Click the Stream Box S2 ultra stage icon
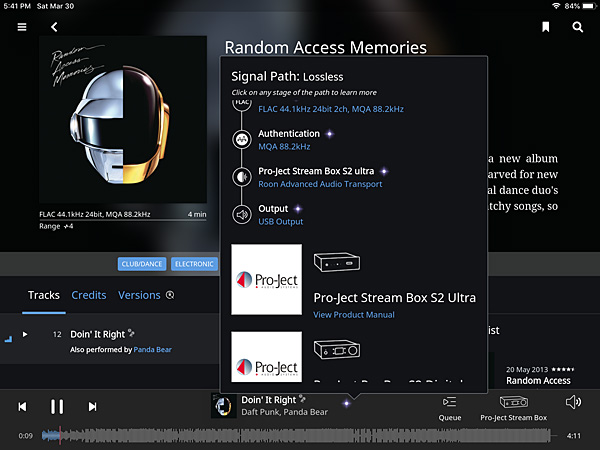600x450 pixels. pyautogui.click(x=242, y=177)
